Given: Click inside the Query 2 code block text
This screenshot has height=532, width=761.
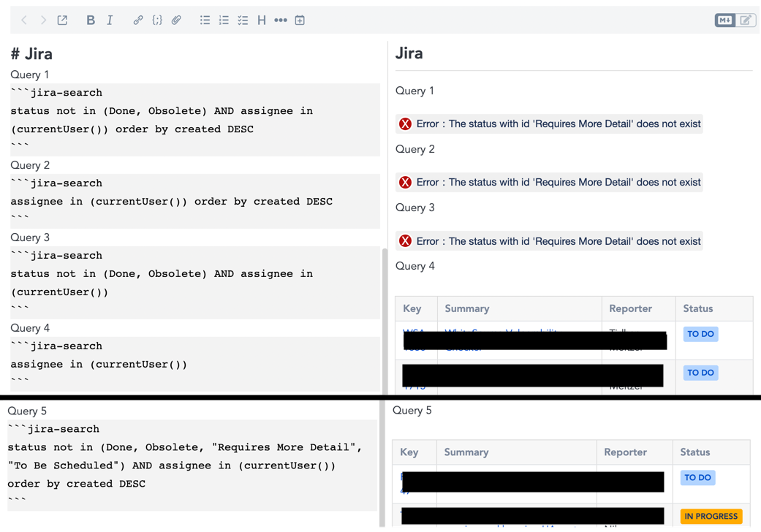Looking at the screenshot, I should (195, 201).
